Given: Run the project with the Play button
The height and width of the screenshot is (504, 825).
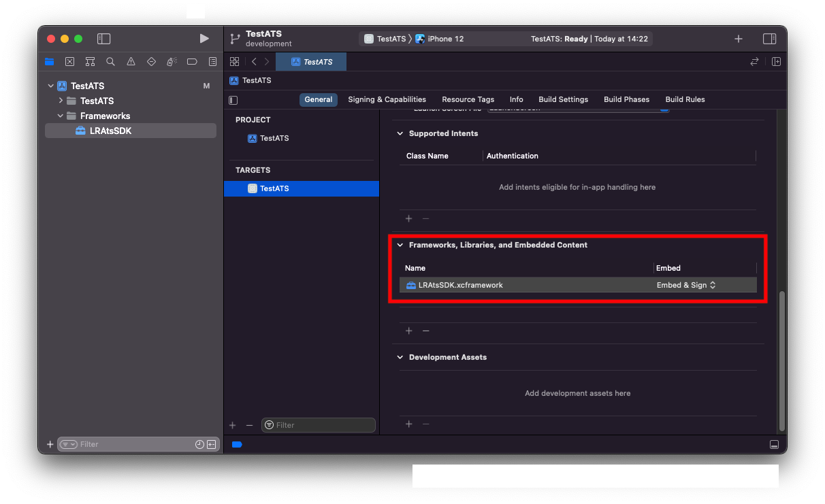Looking at the screenshot, I should [x=204, y=39].
